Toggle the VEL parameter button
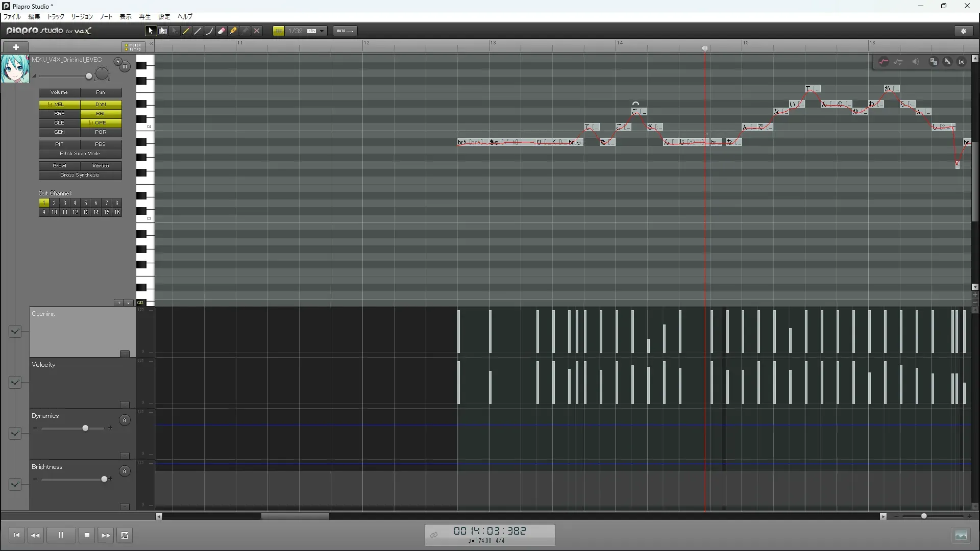The image size is (980, 551). (x=59, y=104)
